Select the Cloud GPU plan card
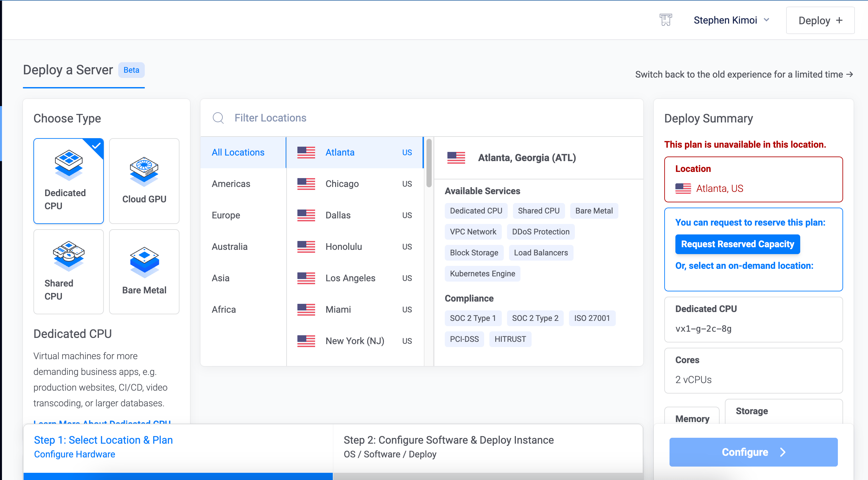 pyautogui.click(x=144, y=181)
